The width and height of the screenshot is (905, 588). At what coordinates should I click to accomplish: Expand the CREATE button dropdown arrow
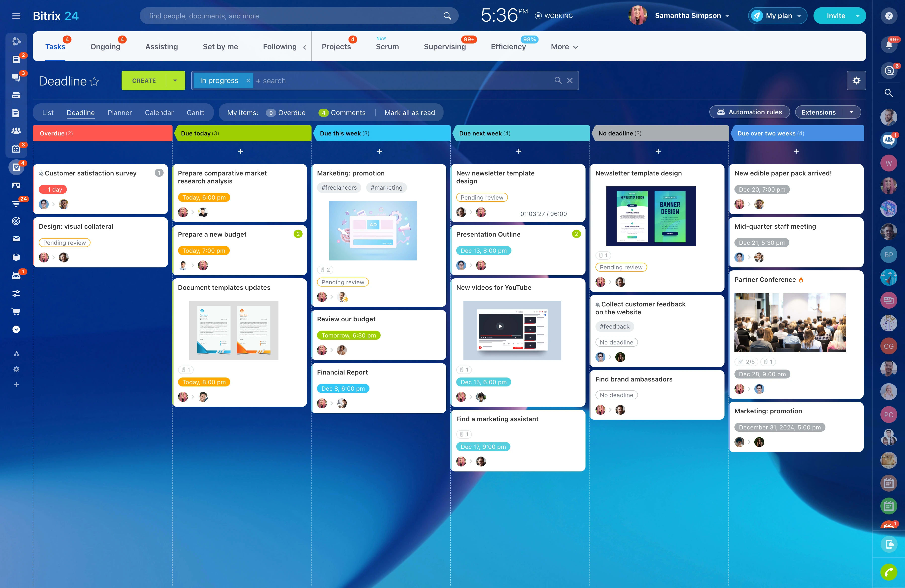pyautogui.click(x=175, y=81)
